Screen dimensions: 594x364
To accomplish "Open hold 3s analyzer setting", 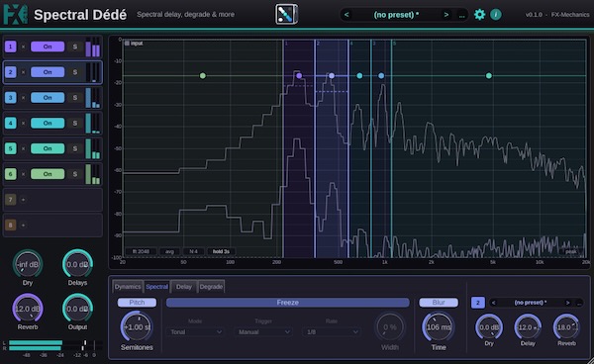I will click(221, 251).
